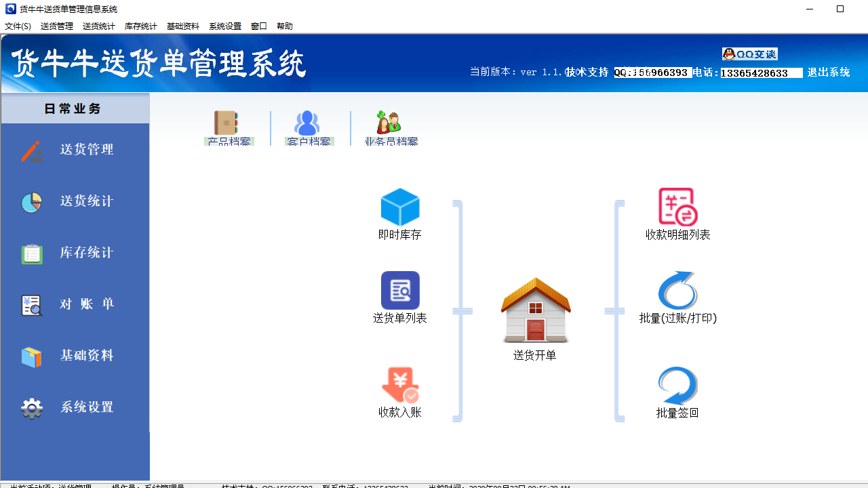This screenshot has height=488, width=868.
Task: Open 对账单 from the sidebar
Action: (x=75, y=304)
